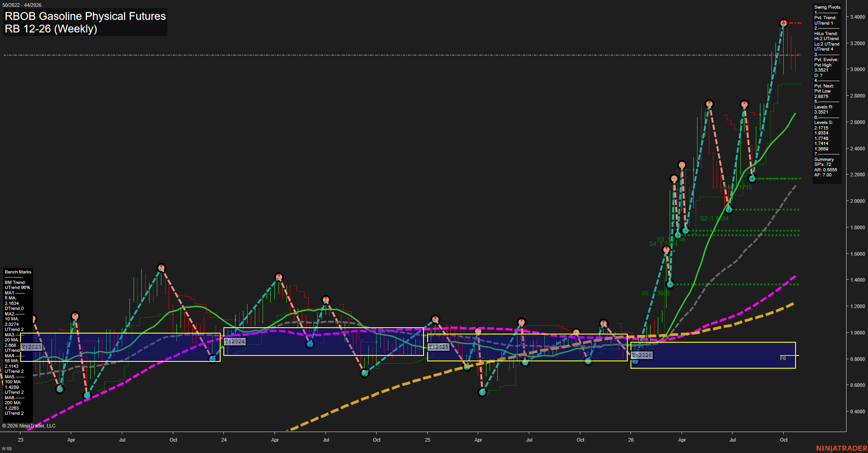Screen dimensions: 868x453
Task: Click the DTrend 0 entry
Action: tap(14, 309)
